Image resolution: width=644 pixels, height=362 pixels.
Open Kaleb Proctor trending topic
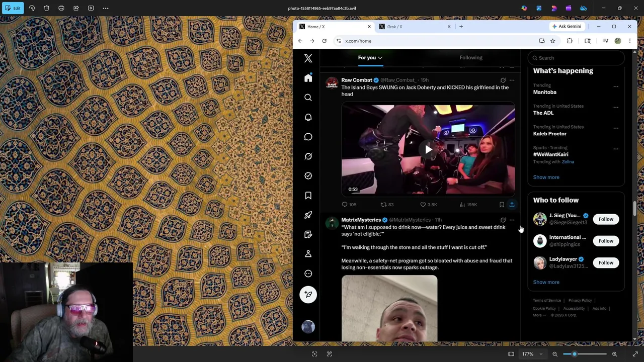pos(550,134)
